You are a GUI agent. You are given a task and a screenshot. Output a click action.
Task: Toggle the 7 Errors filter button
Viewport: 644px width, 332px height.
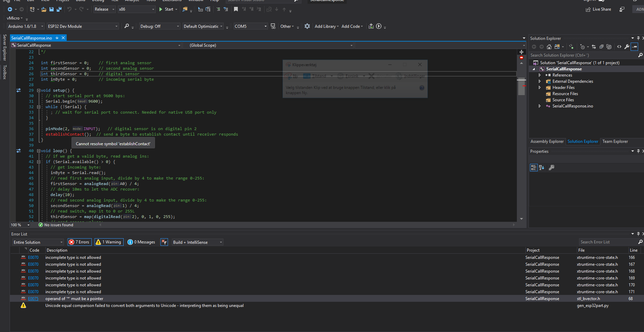coord(79,242)
